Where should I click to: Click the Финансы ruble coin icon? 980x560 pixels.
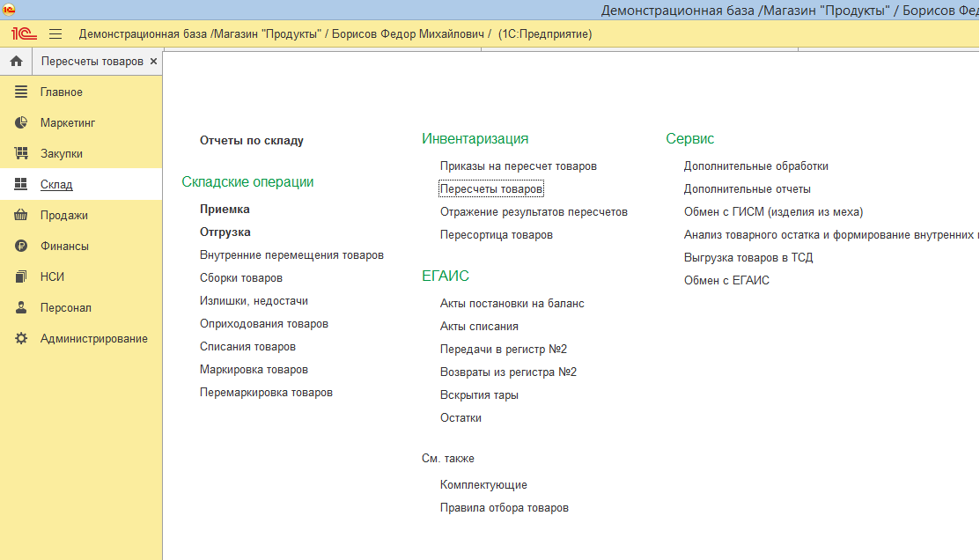coord(21,246)
